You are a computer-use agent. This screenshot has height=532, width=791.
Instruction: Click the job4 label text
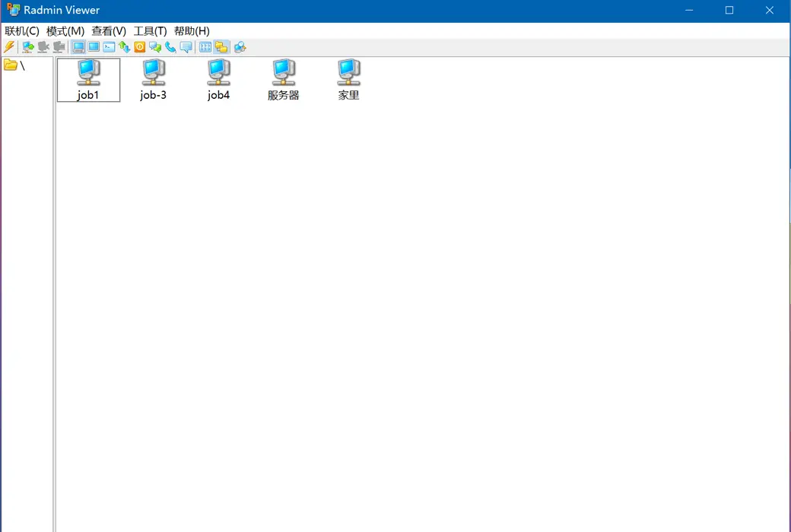coord(218,95)
